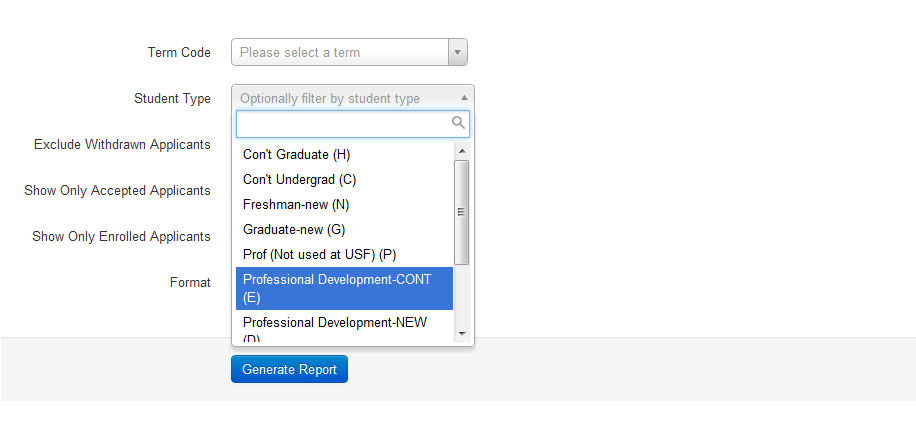Collapse Student Type list via its arrow
The width and height of the screenshot is (916, 447).
point(463,98)
